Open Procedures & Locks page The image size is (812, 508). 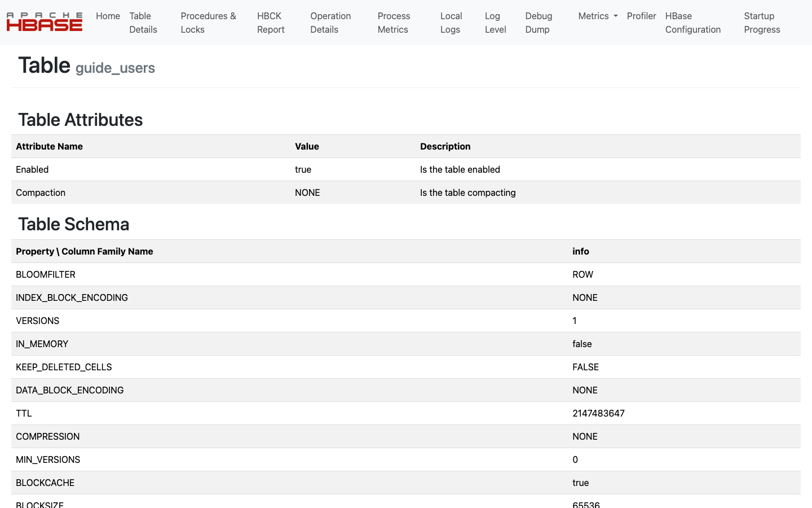[x=209, y=23]
